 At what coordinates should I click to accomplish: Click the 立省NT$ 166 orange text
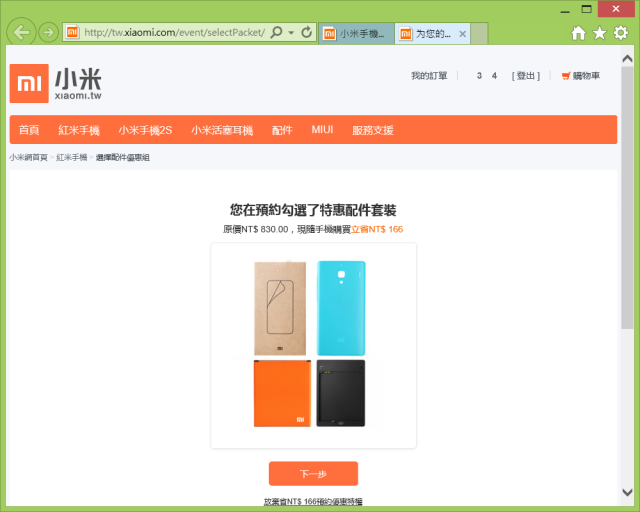(377, 229)
